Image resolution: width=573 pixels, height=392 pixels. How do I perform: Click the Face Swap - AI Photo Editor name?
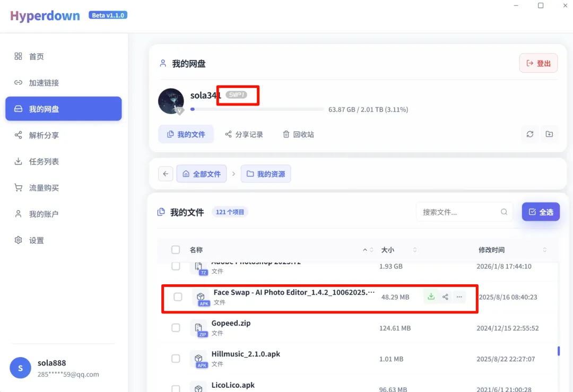point(294,292)
